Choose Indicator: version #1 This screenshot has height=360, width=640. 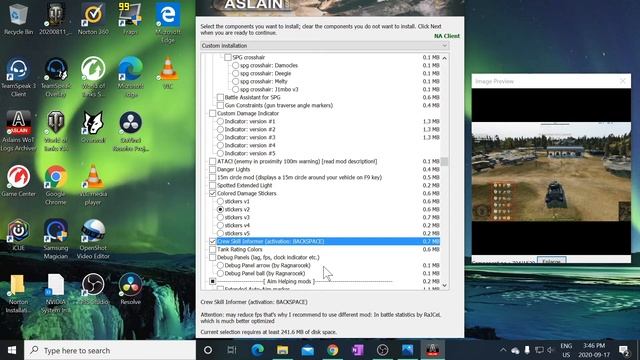tap(220, 121)
